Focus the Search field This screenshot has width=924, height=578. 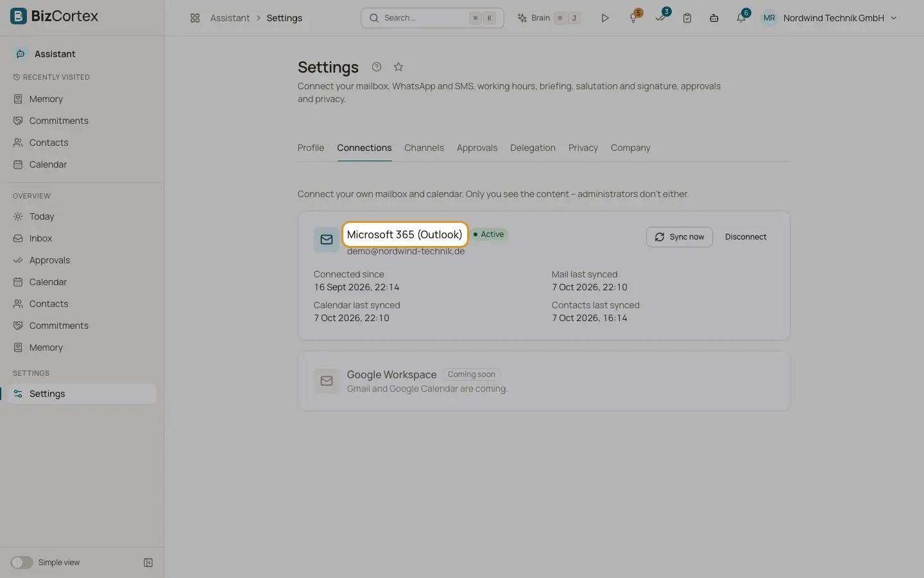432,18
